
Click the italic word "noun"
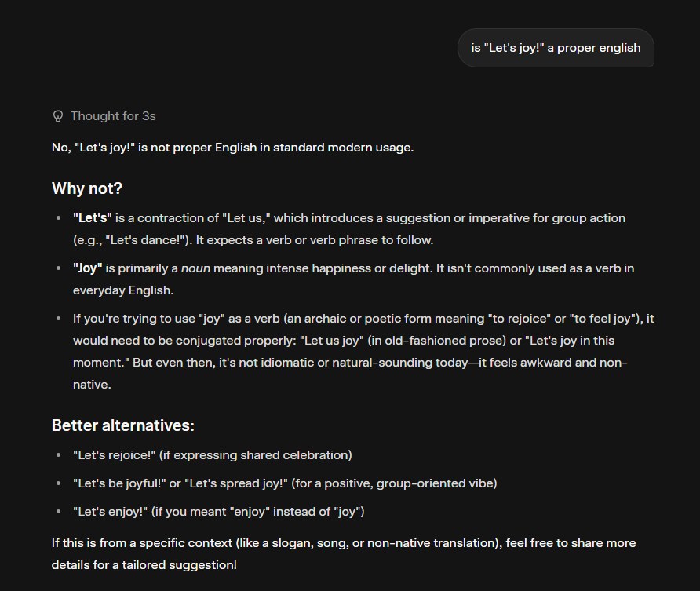coord(194,268)
